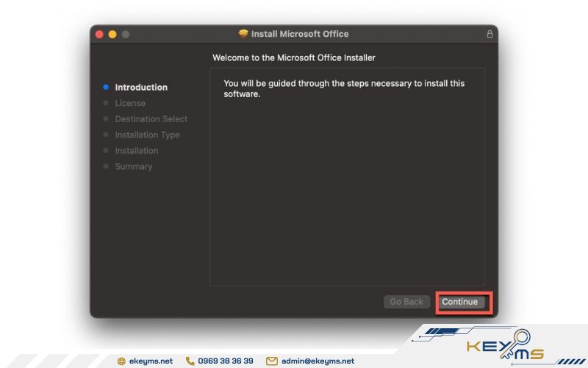Click the Continue button
588x368 pixels.
click(462, 302)
